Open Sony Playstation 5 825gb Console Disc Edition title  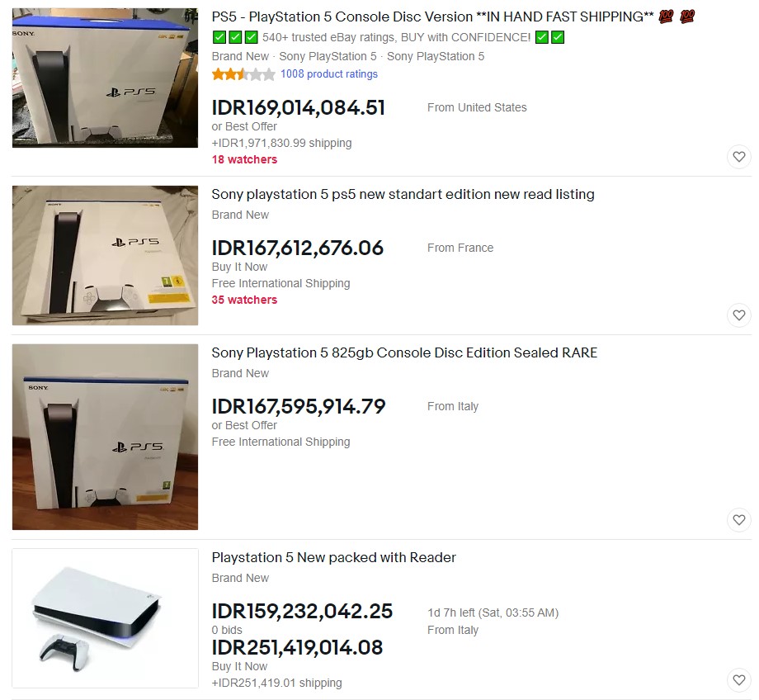[x=404, y=353]
